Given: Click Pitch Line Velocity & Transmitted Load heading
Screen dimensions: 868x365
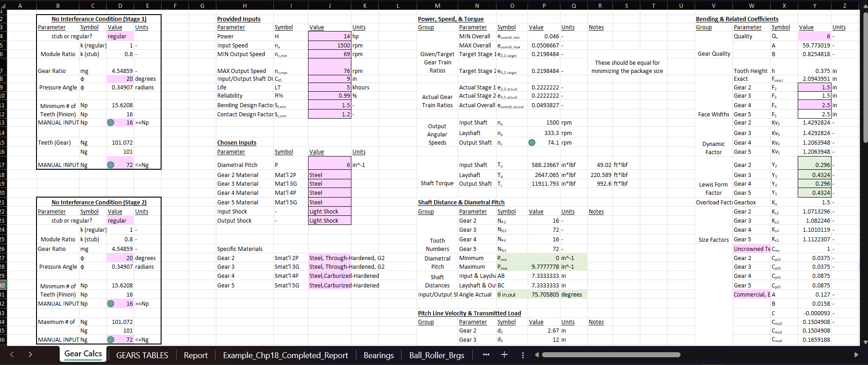Looking at the screenshot, I should pos(469,313).
